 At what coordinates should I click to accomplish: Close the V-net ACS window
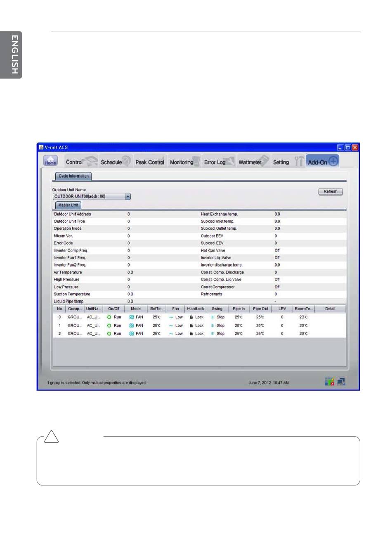click(x=355, y=147)
